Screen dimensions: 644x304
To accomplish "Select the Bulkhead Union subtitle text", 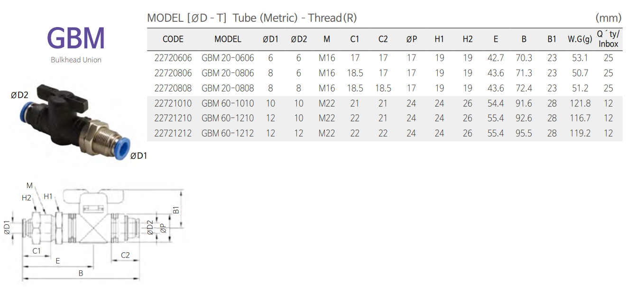I will coord(76,60).
